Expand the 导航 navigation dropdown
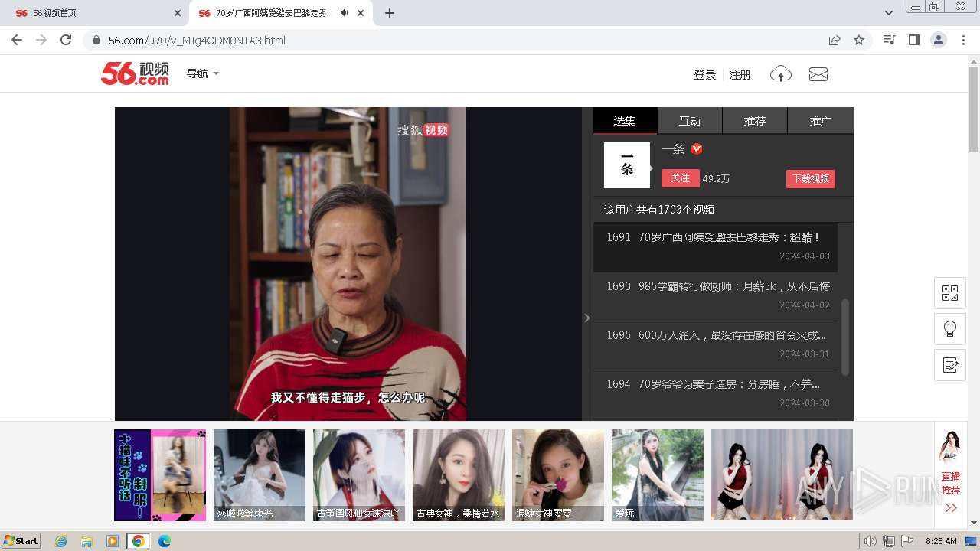This screenshot has width=980, height=551. pos(203,73)
